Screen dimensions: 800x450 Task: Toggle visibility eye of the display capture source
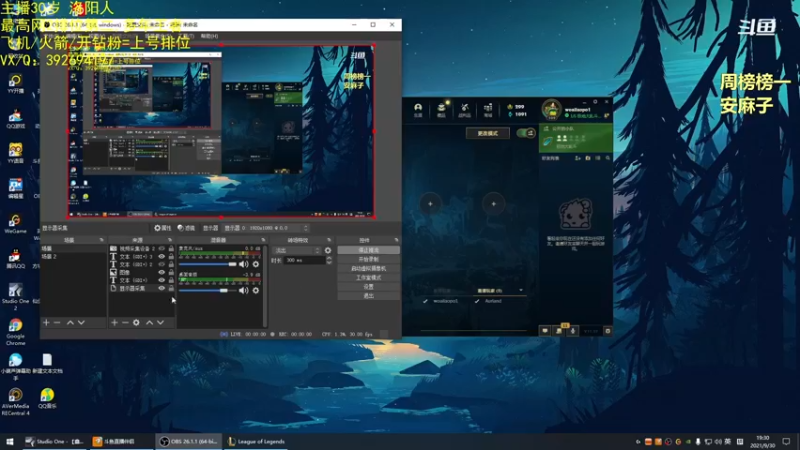pyautogui.click(x=162, y=288)
